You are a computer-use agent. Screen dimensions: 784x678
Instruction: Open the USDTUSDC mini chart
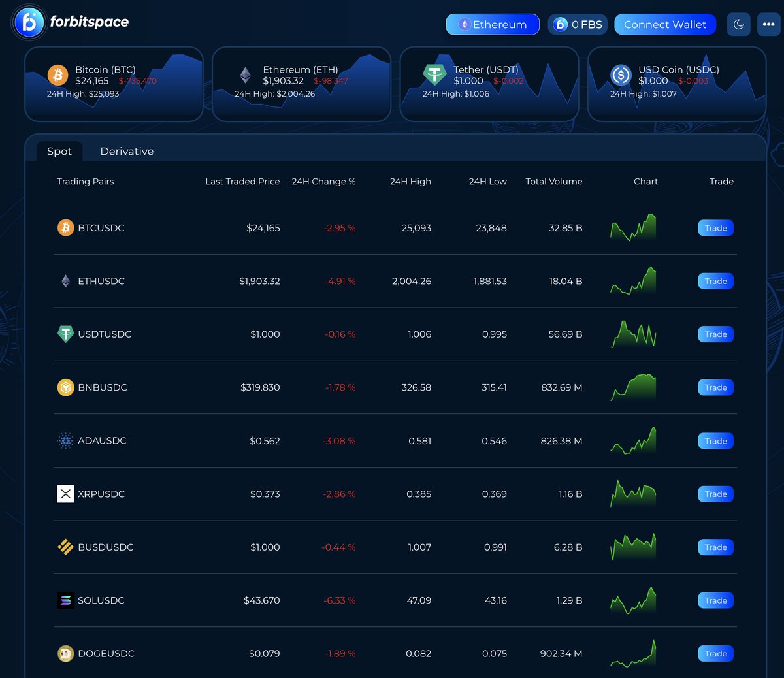[x=633, y=334]
